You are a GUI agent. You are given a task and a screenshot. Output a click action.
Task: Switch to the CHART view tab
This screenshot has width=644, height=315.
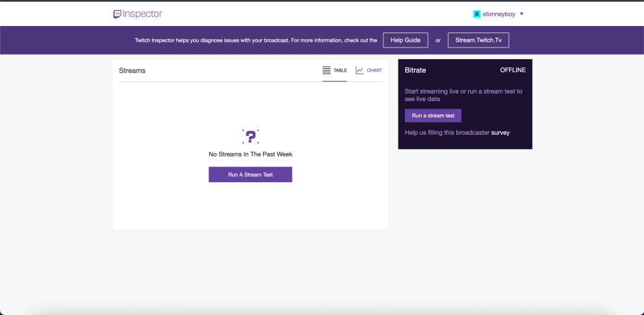tap(369, 70)
